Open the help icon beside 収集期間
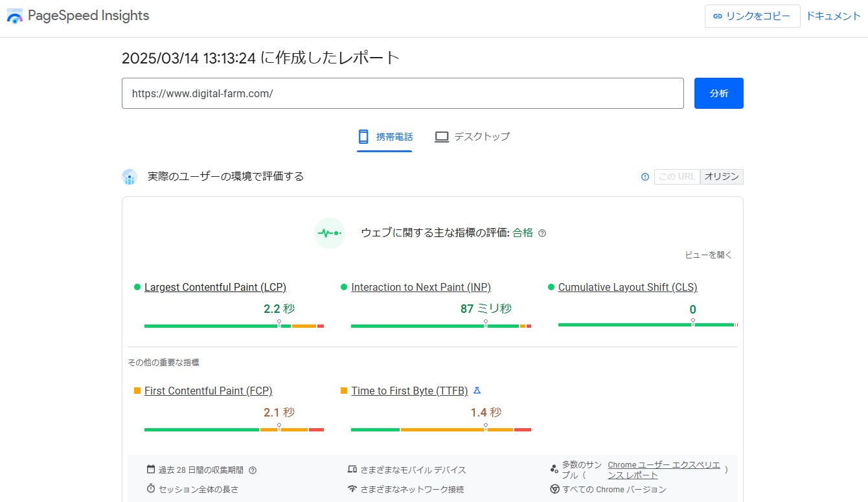 [x=253, y=470]
